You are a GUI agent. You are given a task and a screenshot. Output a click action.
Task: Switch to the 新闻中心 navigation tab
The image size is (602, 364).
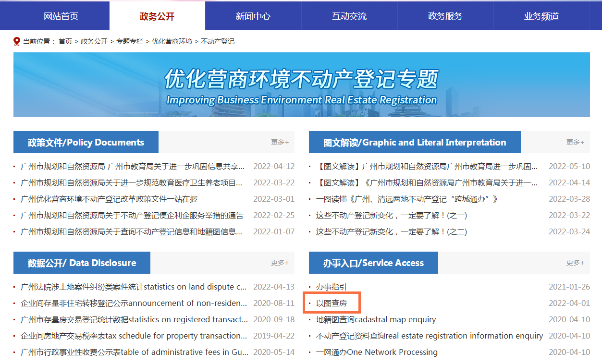253,16
